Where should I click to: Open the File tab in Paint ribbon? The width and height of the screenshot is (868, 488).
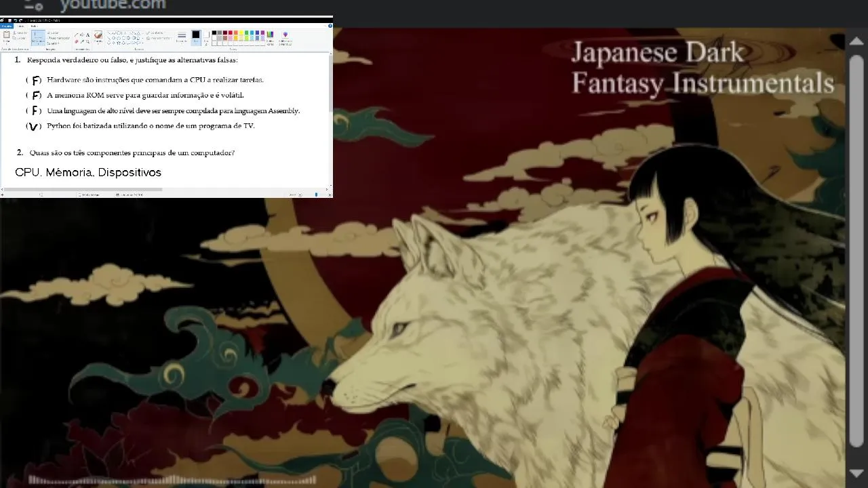7,26
